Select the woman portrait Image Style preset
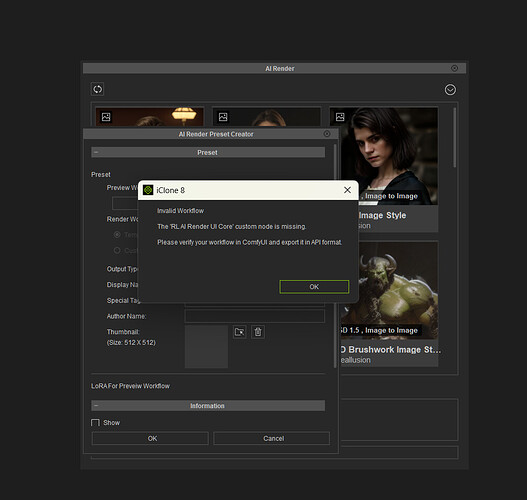Viewport: 527px width, 500px height. coord(390,156)
